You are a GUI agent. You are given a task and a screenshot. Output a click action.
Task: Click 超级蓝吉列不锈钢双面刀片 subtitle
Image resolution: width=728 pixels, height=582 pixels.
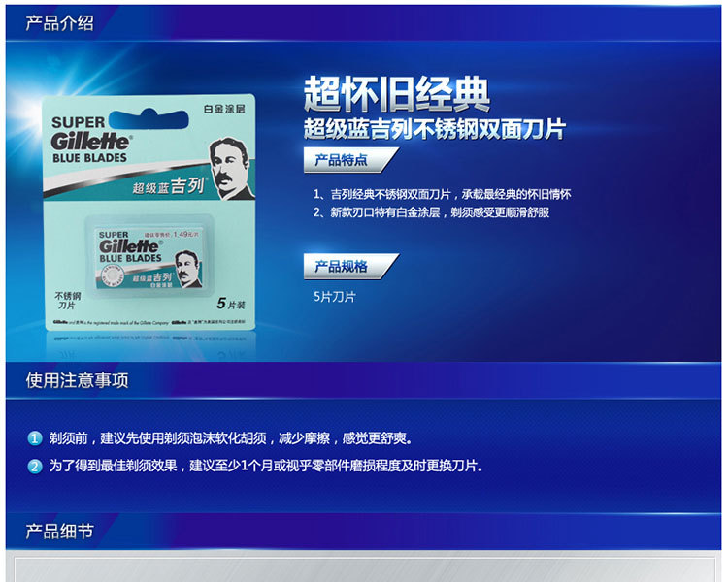coord(435,129)
